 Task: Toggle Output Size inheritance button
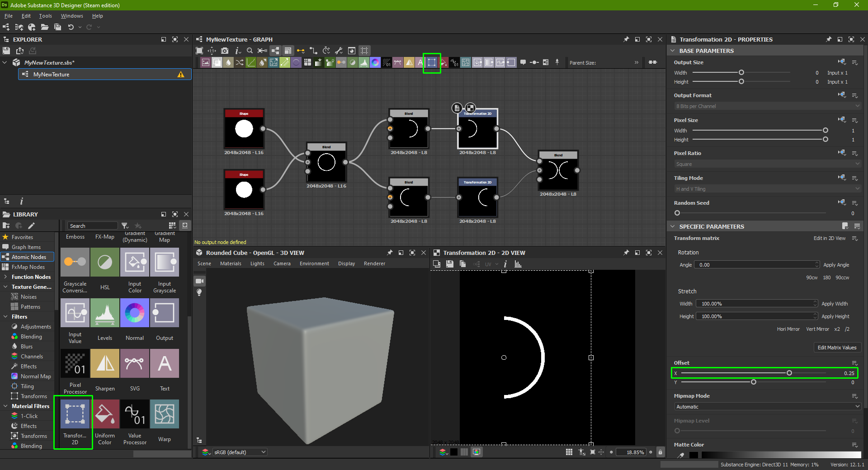click(x=842, y=62)
